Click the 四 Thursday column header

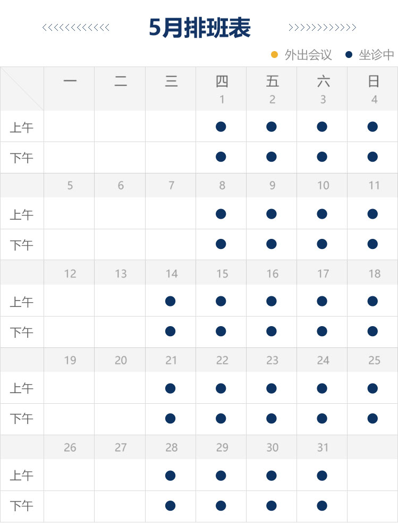[x=222, y=81]
